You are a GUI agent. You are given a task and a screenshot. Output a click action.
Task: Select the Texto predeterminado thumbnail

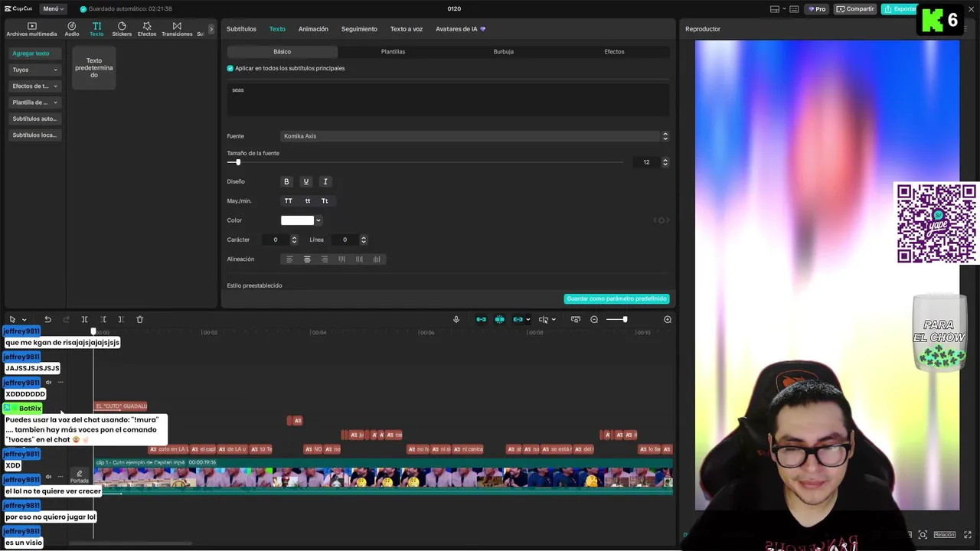(x=94, y=67)
